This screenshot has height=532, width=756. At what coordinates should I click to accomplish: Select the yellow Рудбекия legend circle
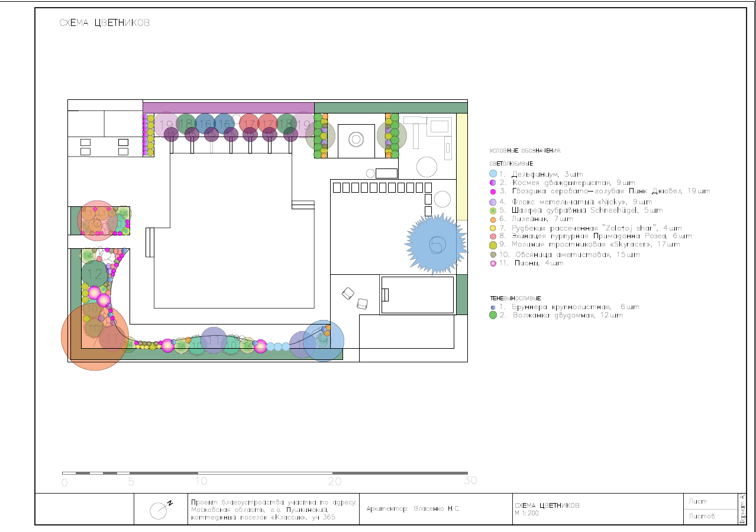(x=493, y=228)
